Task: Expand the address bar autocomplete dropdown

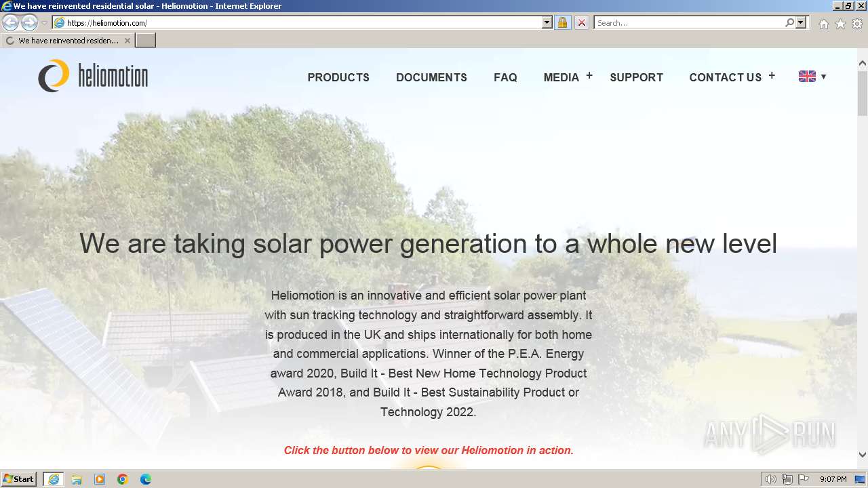Action: [x=547, y=22]
